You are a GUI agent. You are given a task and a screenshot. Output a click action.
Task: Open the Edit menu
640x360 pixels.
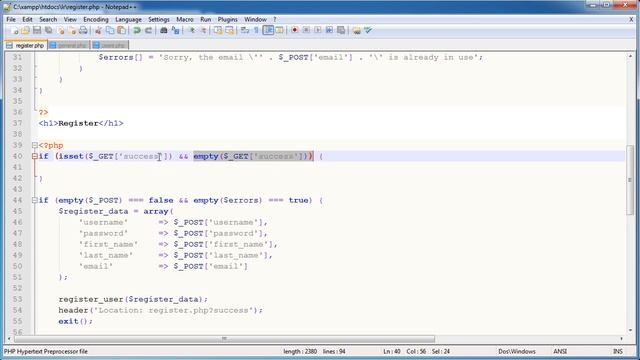pyautogui.click(x=27, y=19)
